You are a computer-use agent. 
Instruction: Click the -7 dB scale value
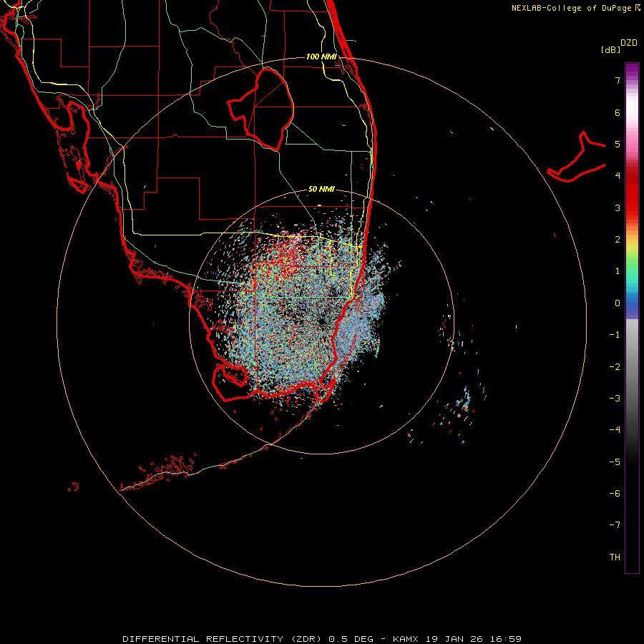point(615,525)
